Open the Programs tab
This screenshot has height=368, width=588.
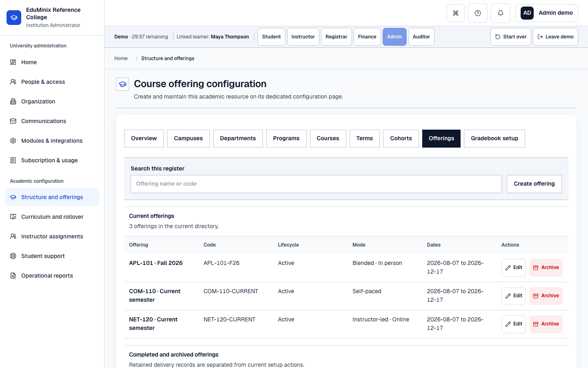click(x=286, y=139)
